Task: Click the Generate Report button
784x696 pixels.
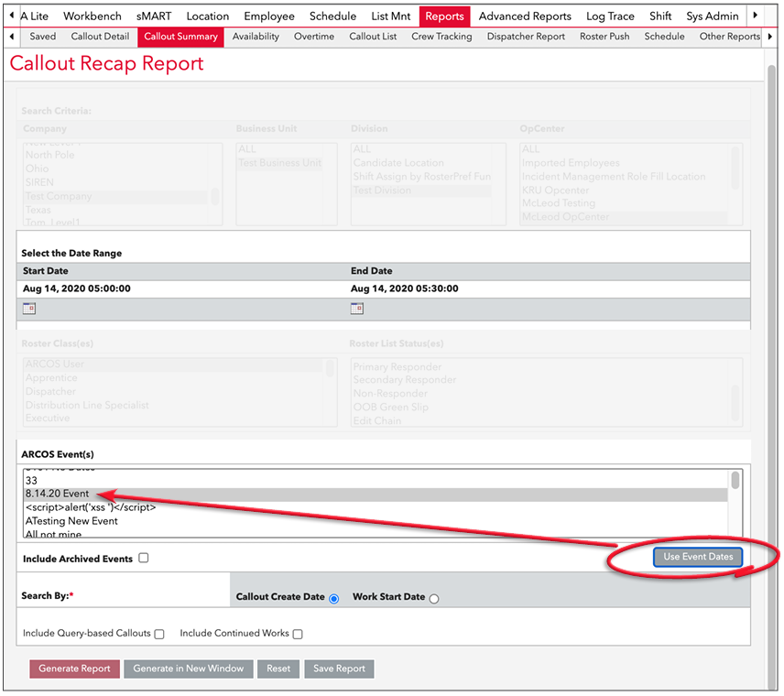Action: (x=74, y=669)
